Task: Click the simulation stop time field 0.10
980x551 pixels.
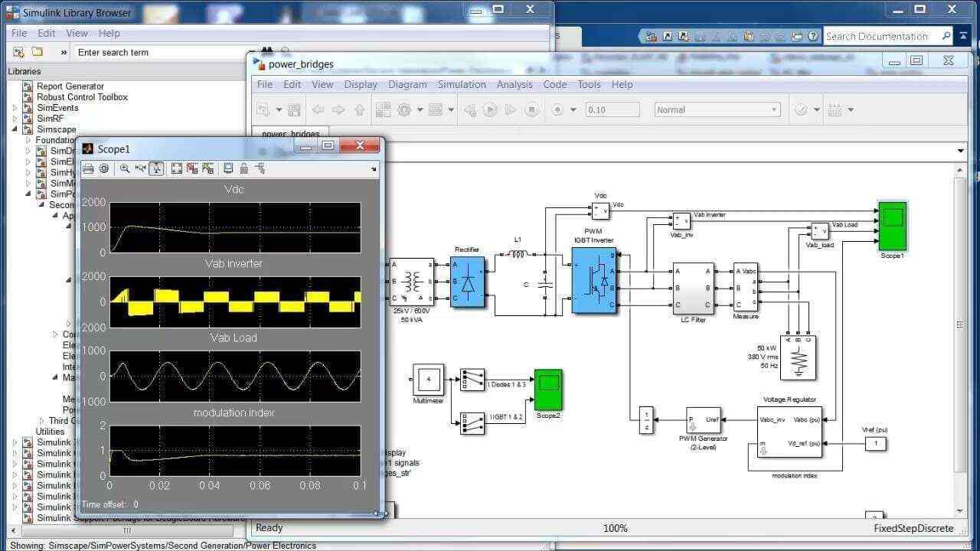Action: pos(612,110)
